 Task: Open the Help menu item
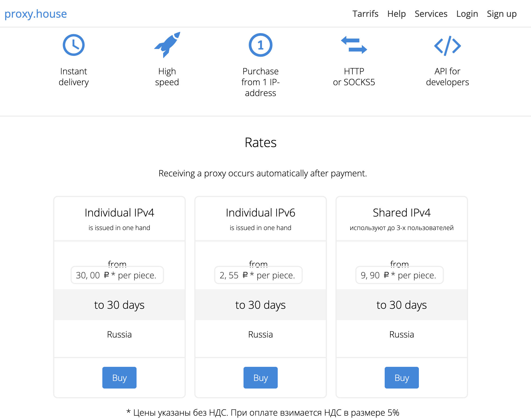click(396, 14)
